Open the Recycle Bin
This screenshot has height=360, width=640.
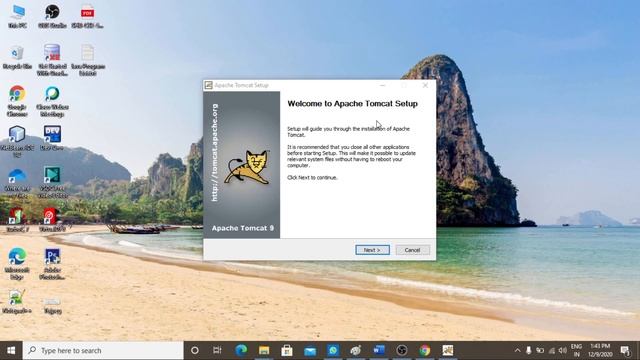point(17,57)
